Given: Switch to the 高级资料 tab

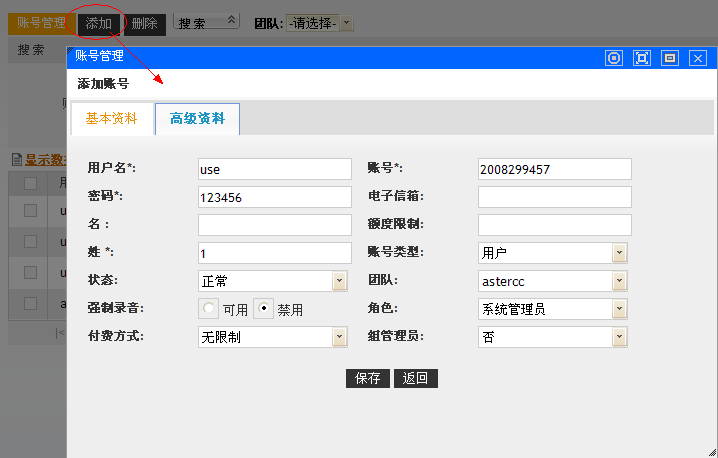Looking at the screenshot, I should (x=197, y=118).
